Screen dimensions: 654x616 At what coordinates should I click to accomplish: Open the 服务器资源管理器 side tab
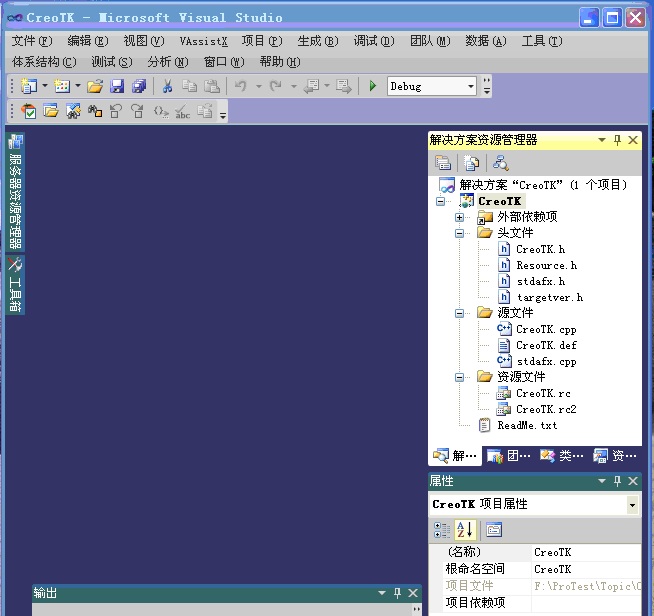pyautogui.click(x=15, y=192)
